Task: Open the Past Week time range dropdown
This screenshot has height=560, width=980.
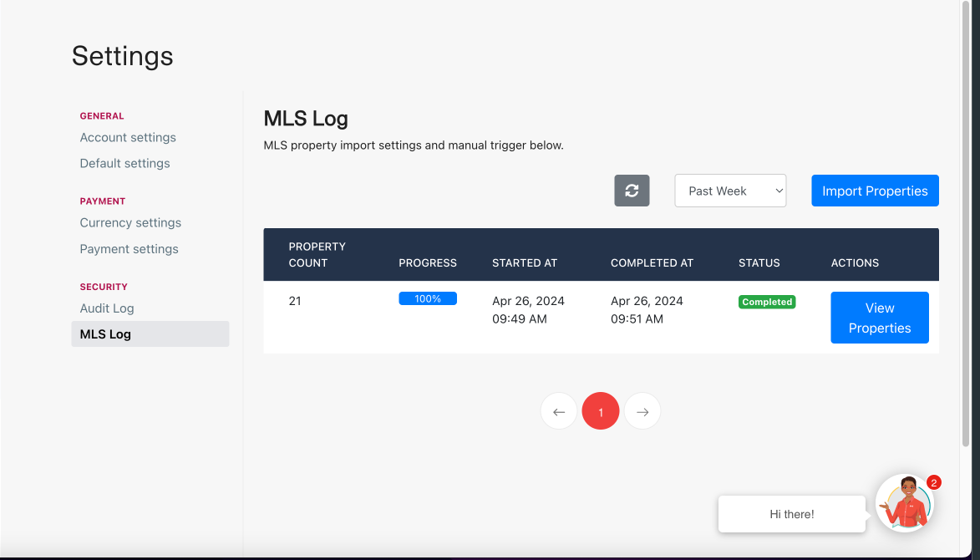Action: click(730, 191)
